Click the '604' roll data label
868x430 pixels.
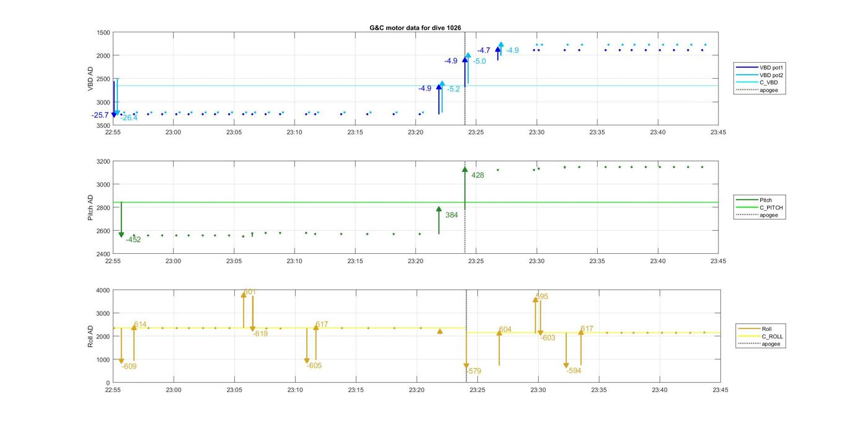505,329
